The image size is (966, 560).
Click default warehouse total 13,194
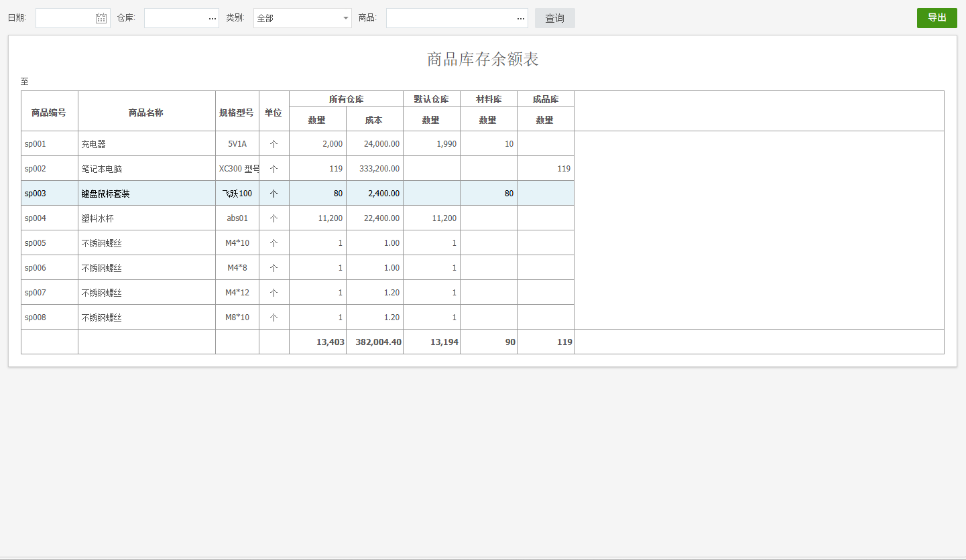click(x=444, y=342)
